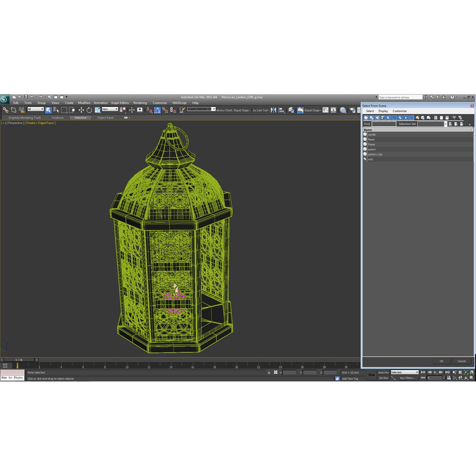Toggle Display Cameras filter in dialog
The height and width of the screenshot is (476, 476).
(x=383, y=118)
